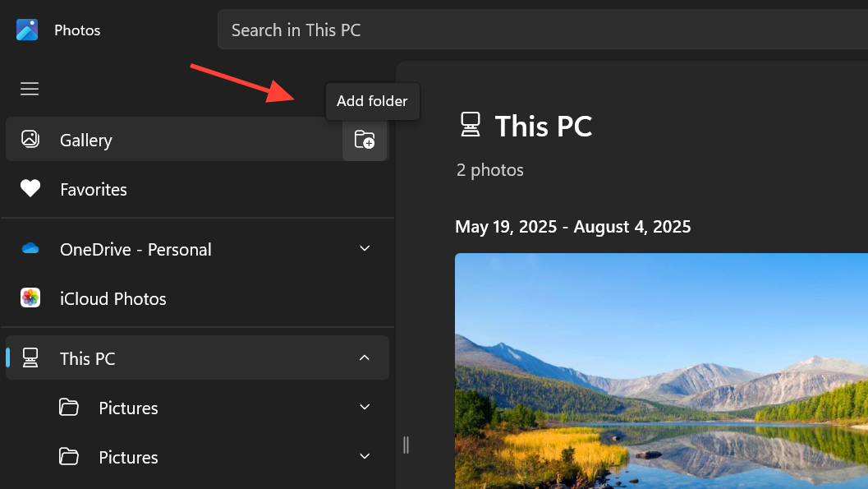This screenshot has height=489, width=868.
Task: Open iCloud Photos from the sidebar
Action: coord(113,299)
